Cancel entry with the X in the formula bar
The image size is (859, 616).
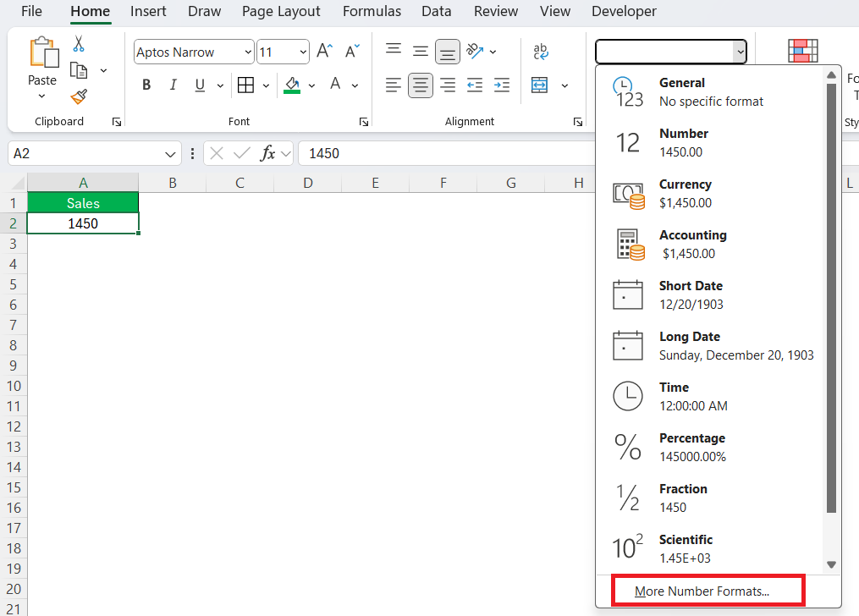coord(217,153)
